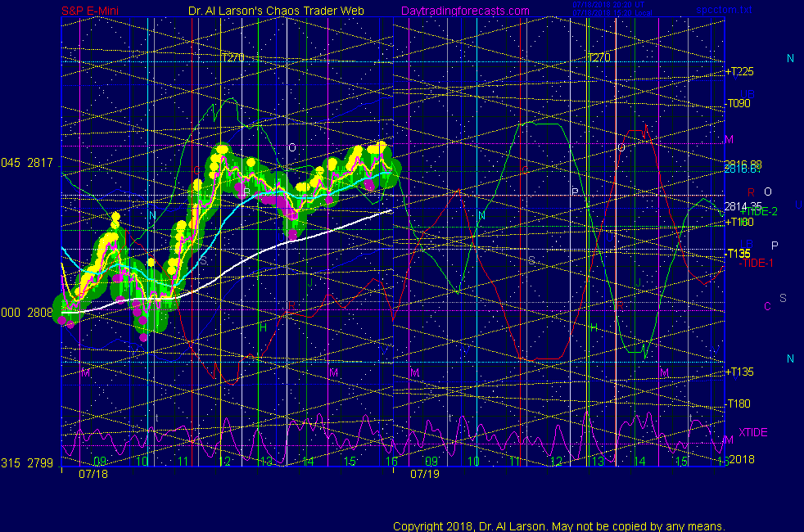Screen dimensions: 804x532
Task: Select the LB lower band label
Action: tap(747, 244)
